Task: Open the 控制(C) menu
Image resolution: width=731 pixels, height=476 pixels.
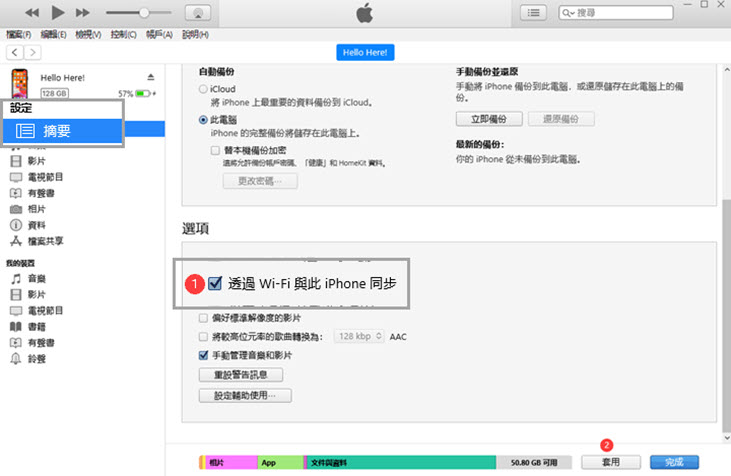Action: (x=123, y=34)
